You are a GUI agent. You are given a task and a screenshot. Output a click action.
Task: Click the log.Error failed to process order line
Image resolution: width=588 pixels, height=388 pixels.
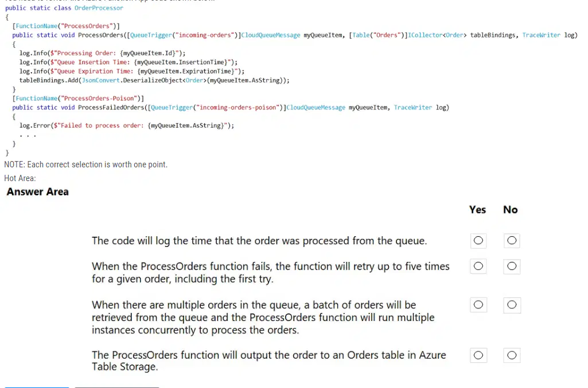tap(127, 126)
